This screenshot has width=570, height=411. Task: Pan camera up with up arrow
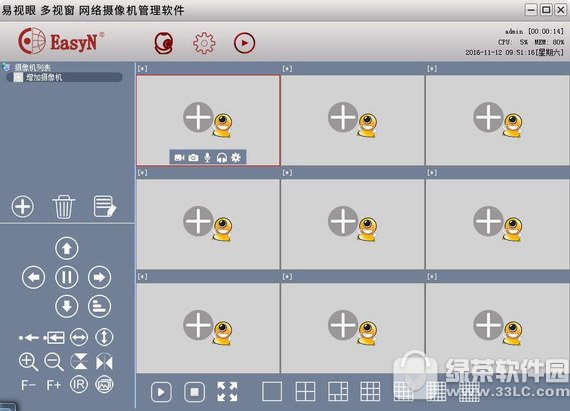coord(67,248)
